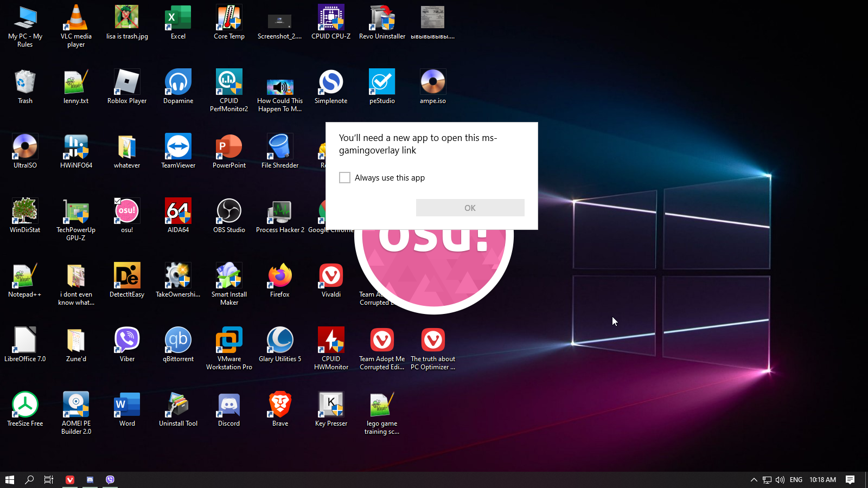Image resolution: width=868 pixels, height=488 pixels.
Task: Open the TeamViewer shortcut
Action: coord(178,151)
